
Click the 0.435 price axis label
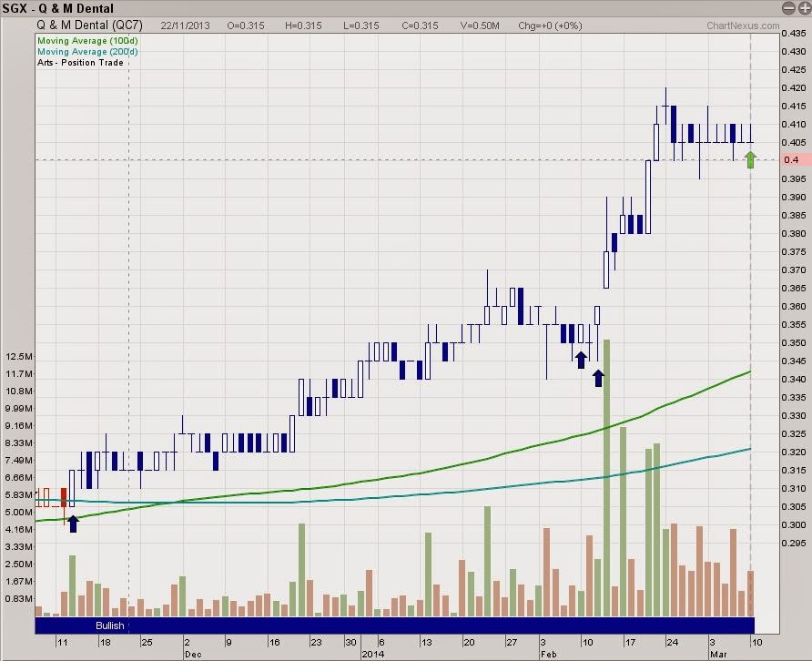click(x=794, y=33)
